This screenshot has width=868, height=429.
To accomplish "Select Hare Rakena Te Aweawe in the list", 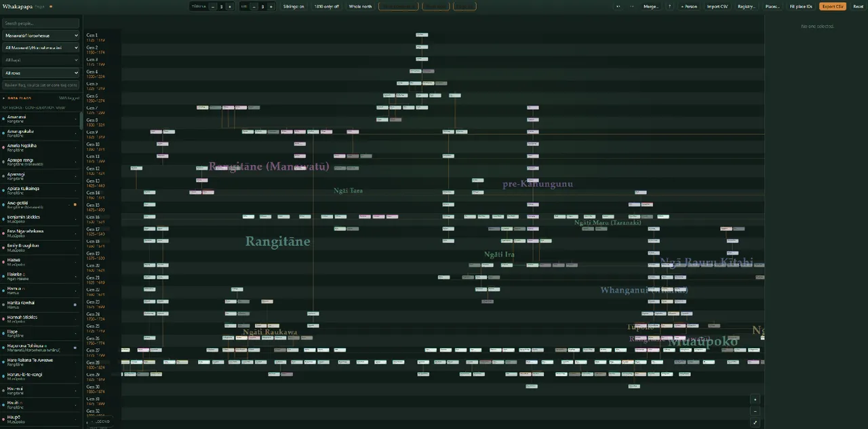I will tap(39, 361).
